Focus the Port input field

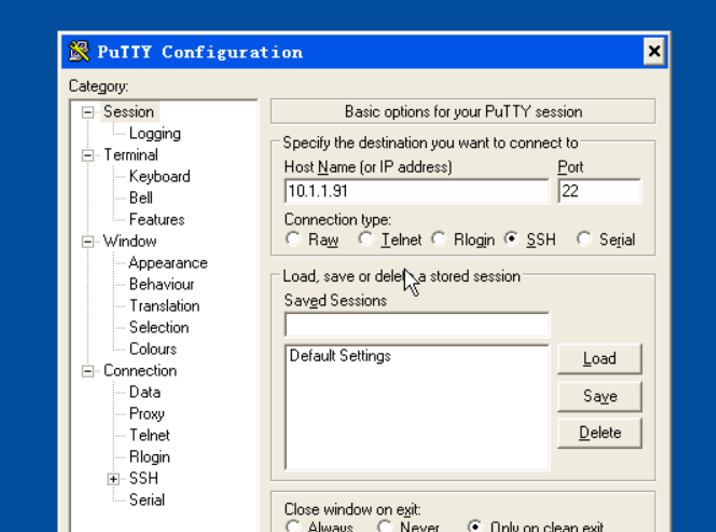click(x=600, y=191)
